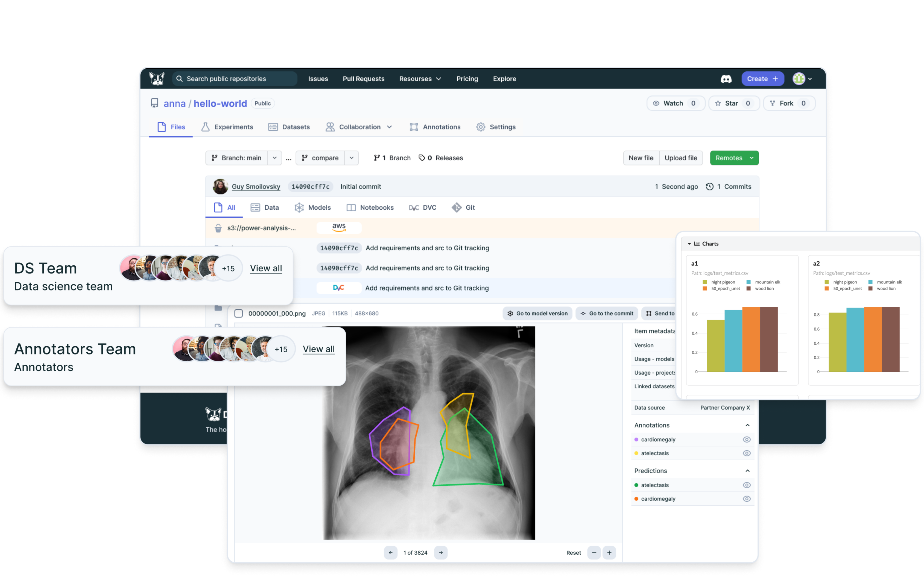Collapse the Annotations section chevron
924x586 pixels.
[747, 425]
